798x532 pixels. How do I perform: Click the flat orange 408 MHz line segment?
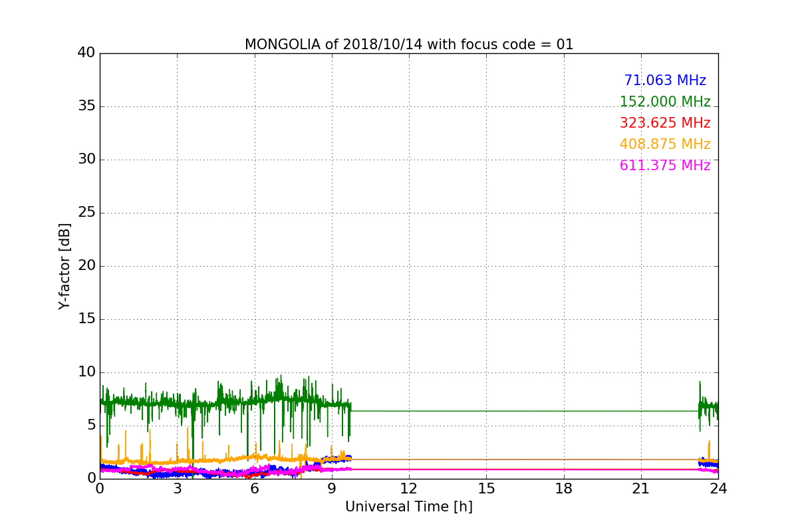[x=524, y=460]
